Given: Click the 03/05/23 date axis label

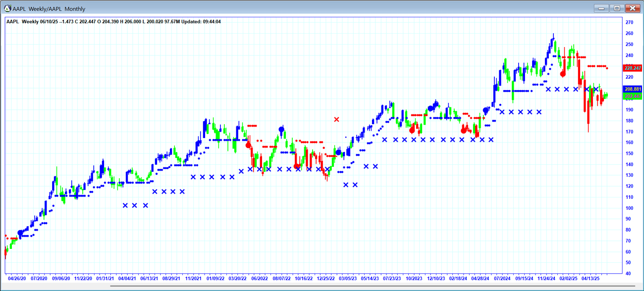Looking at the screenshot, I should pos(348,279).
